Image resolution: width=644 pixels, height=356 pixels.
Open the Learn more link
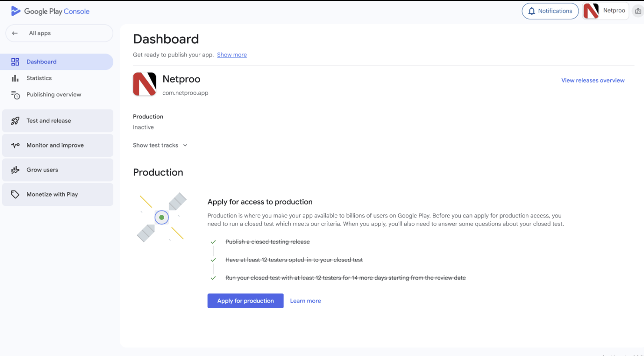click(305, 301)
